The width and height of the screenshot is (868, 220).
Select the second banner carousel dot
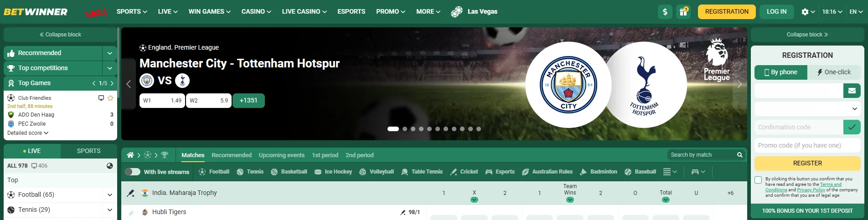405,129
